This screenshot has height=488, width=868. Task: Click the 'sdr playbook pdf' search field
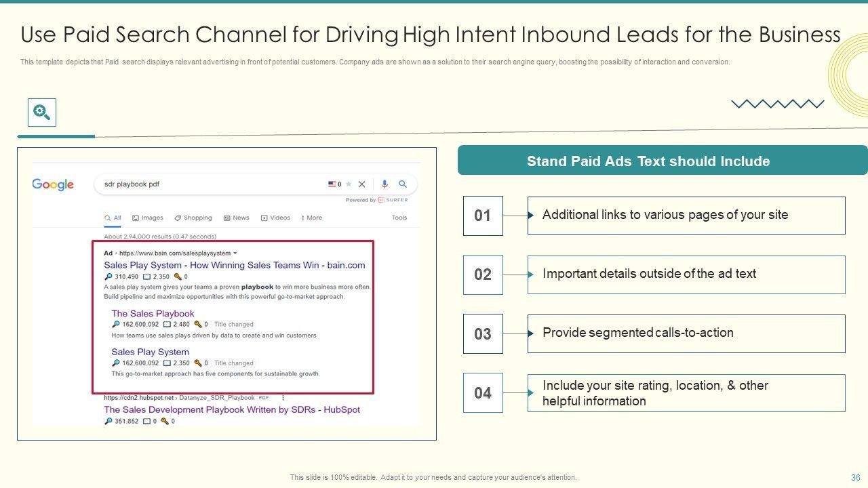pyautogui.click(x=203, y=184)
